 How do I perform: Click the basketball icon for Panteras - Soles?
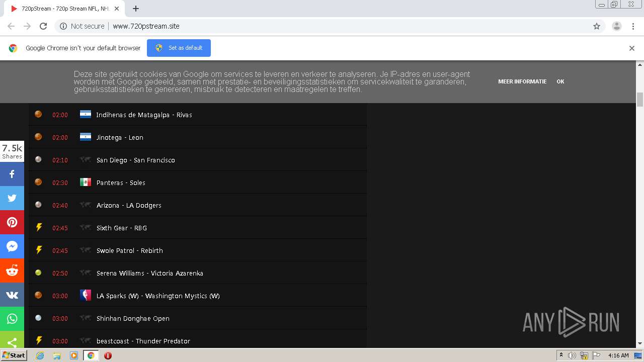(x=38, y=182)
